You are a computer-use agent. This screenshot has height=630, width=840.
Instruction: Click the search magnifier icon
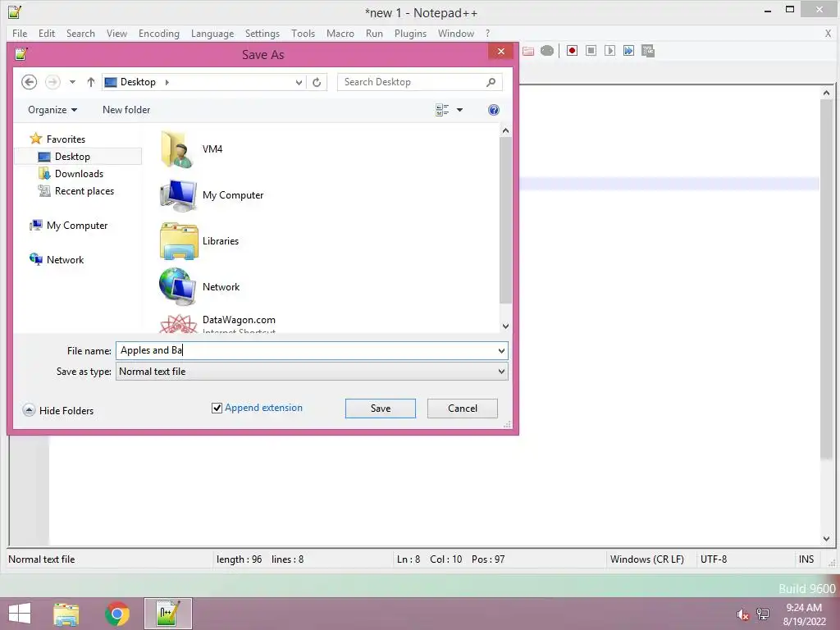point(491,82)
